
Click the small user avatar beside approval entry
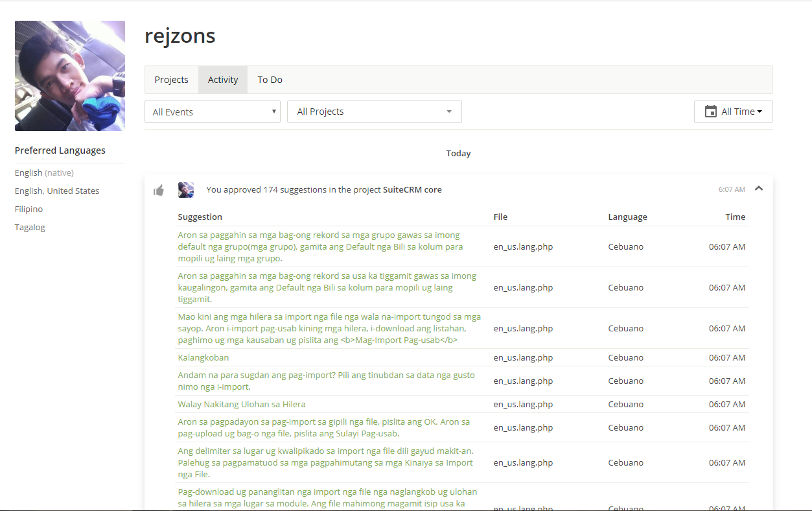(x=186, y=190)
